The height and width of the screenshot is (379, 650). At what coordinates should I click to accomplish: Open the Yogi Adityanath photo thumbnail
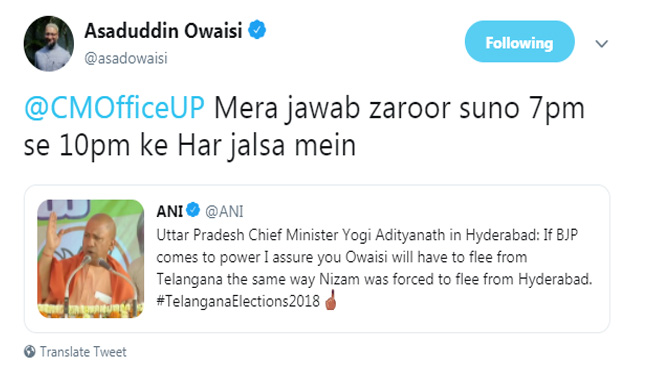(x=91, y=259)
